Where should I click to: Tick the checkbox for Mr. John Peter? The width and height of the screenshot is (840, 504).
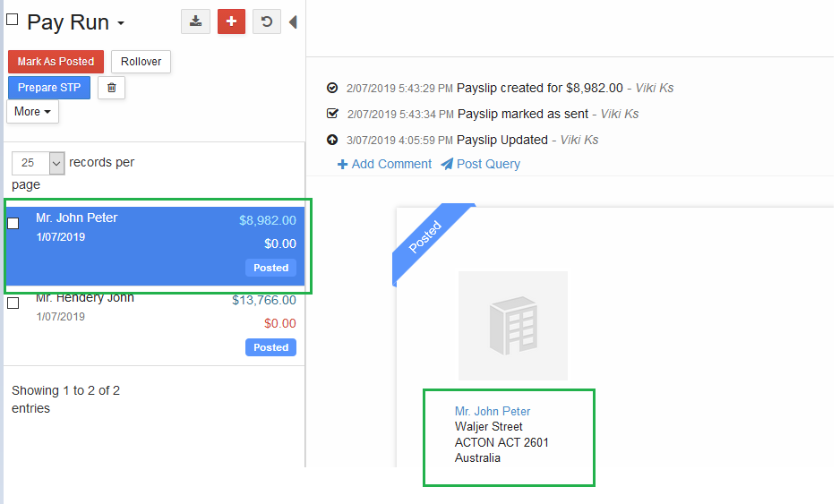pos(13,223)
